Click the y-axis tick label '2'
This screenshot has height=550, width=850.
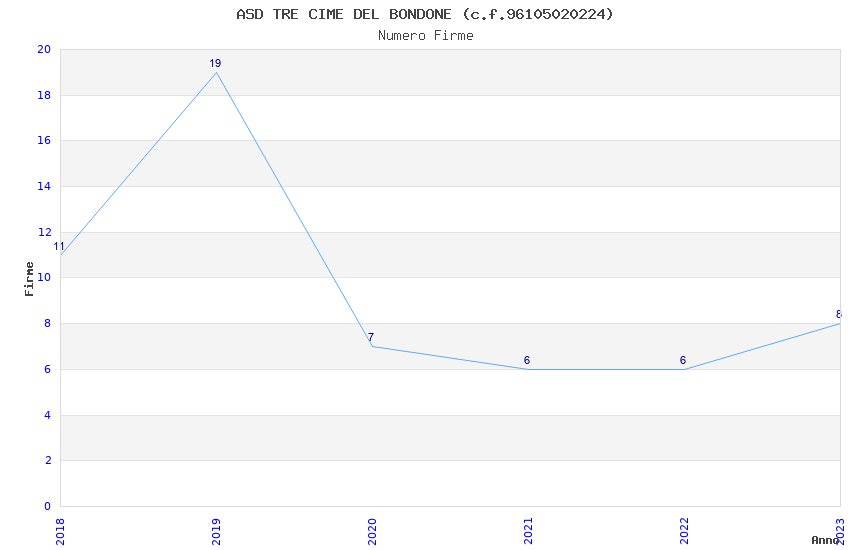click(48, 461)
